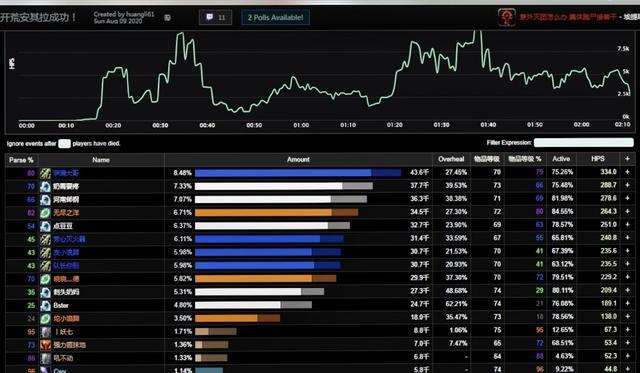Click the shaman class icon in the 6.11% row

tap(45, 239)
